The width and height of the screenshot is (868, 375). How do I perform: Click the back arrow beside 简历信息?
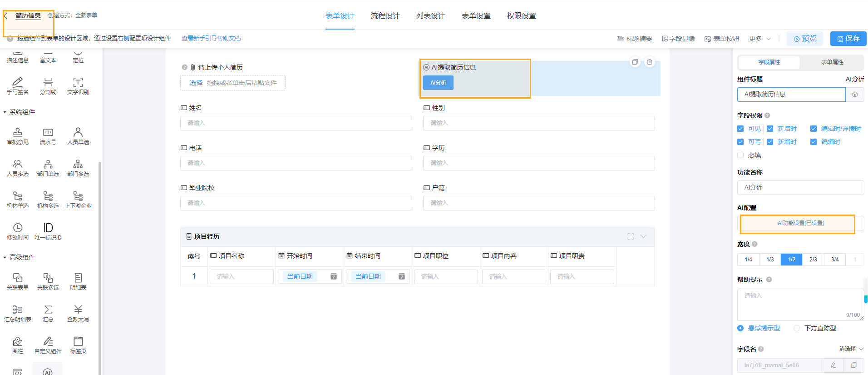pos(6,16)
